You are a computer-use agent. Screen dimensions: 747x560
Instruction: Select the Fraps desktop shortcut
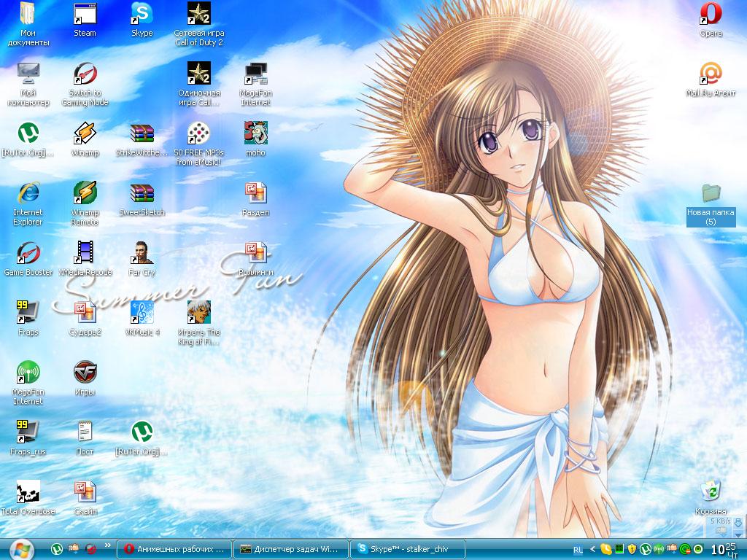tap(28, 314)
